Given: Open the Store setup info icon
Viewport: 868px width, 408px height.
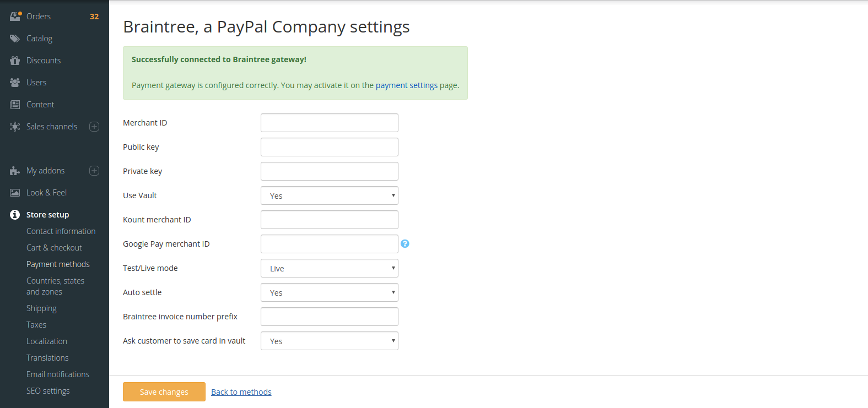Looking at the screenshot, I should 14,214.
